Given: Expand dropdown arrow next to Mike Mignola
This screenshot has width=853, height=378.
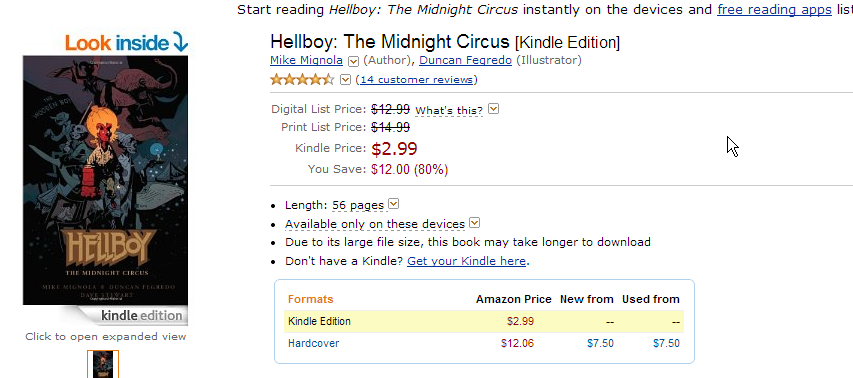Looking at the screenshot, I should pos(353,61).
